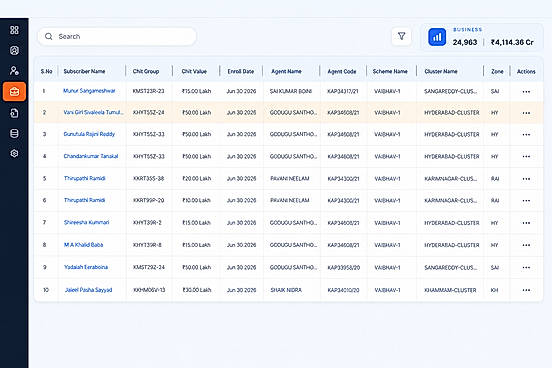Viewport: 552px width, 368px height.
Task: Sort by Chit Value column header
Action: [194, 71]
